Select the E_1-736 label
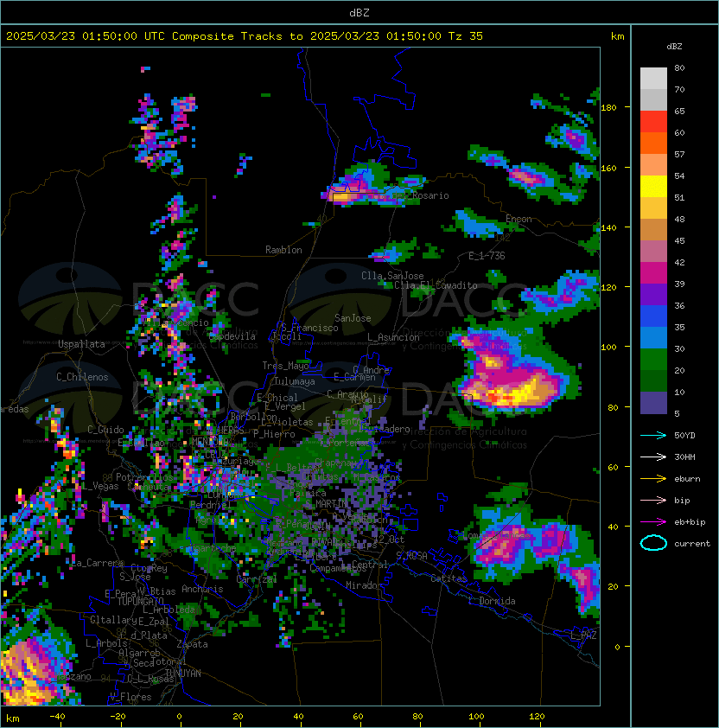Screen dimensions: 719x728 (x=487, y=256)
